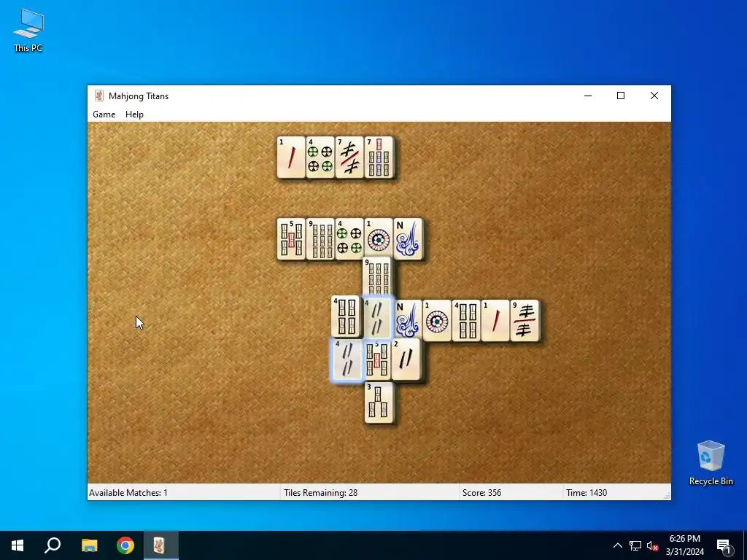Image resolution: width=747 pixels, height=560 pixels.
Task: Pick the North wind tile right of 1 circle
Action: pos(408,238)
